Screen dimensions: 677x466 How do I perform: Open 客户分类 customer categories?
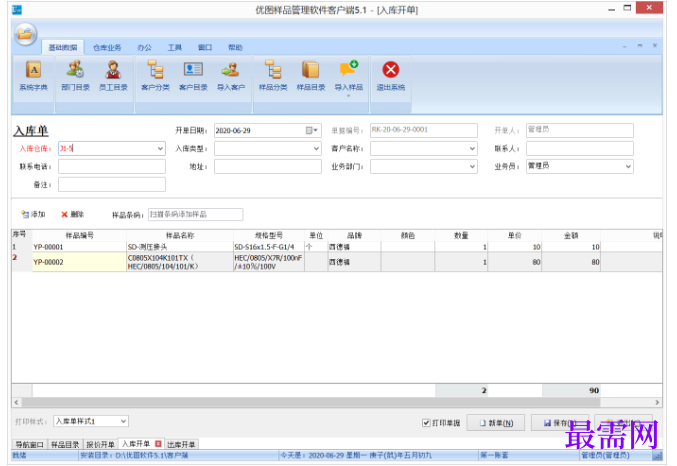coord(155,76)
